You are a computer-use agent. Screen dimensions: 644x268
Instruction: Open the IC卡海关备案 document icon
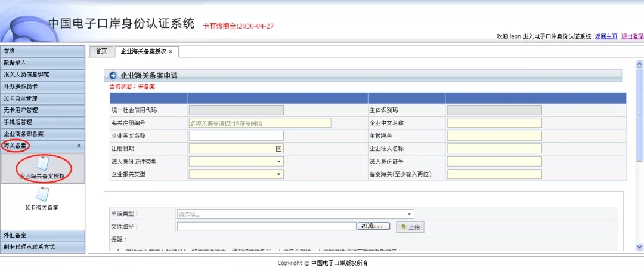tap(42, 195)
